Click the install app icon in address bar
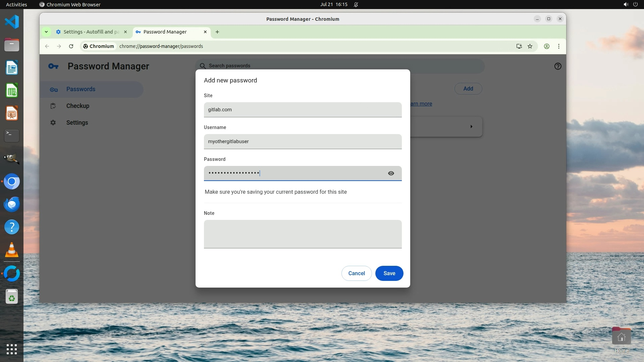This screenshot has width=644, height=362. tap(519, 46)
